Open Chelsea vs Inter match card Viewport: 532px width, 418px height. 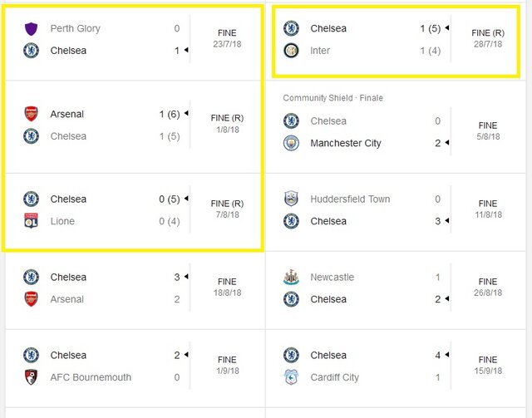tap(396, 41)
